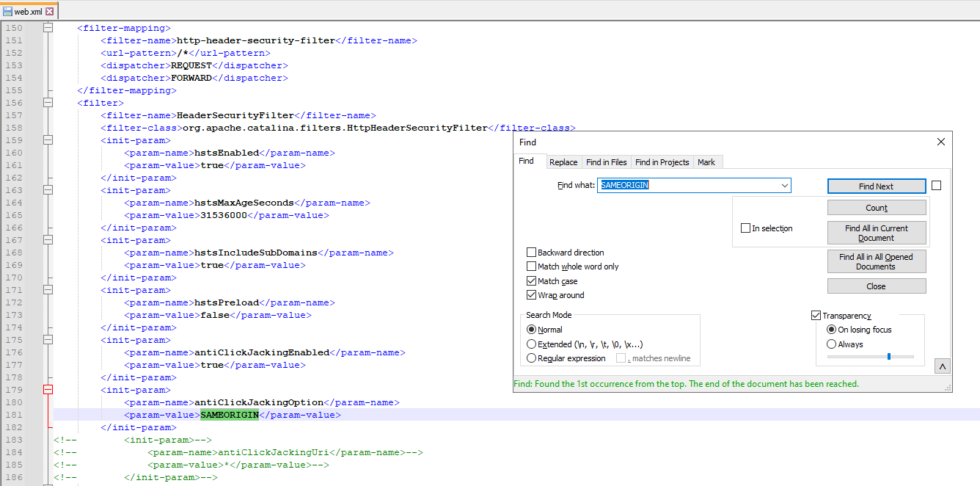Collapse the init-param fold at line 175
Viewport: 980px width, 486px height.
click(x=47, y=339)
